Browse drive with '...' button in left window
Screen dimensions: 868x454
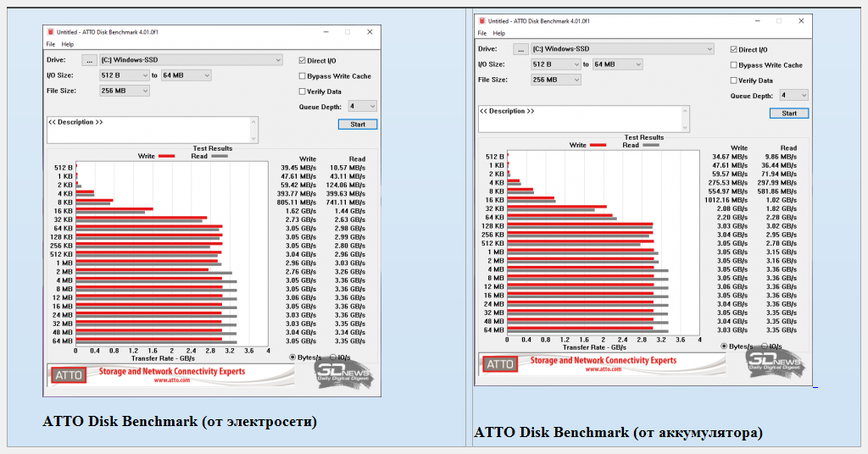(x=89, y=60)
